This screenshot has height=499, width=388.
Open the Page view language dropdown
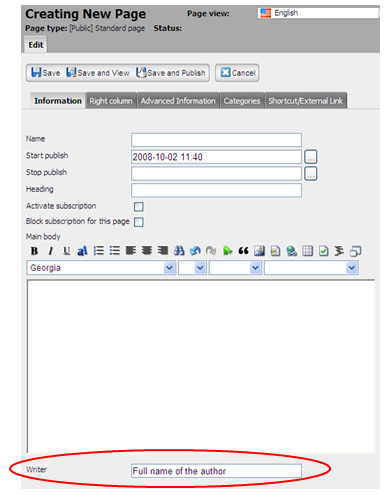pos(318,13)
